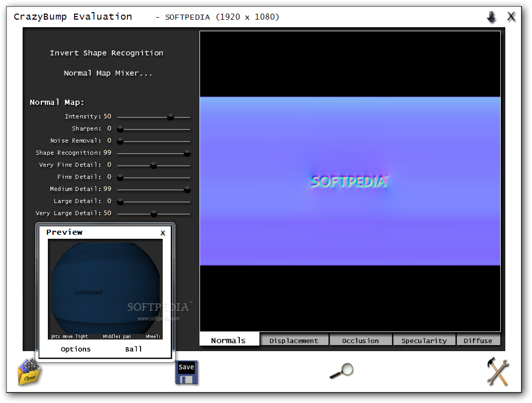This screenshot has width=532, height=403.
Task: Click the SOFTPEDIA (1920 x 1080) title text
Action: coord(222,17)
